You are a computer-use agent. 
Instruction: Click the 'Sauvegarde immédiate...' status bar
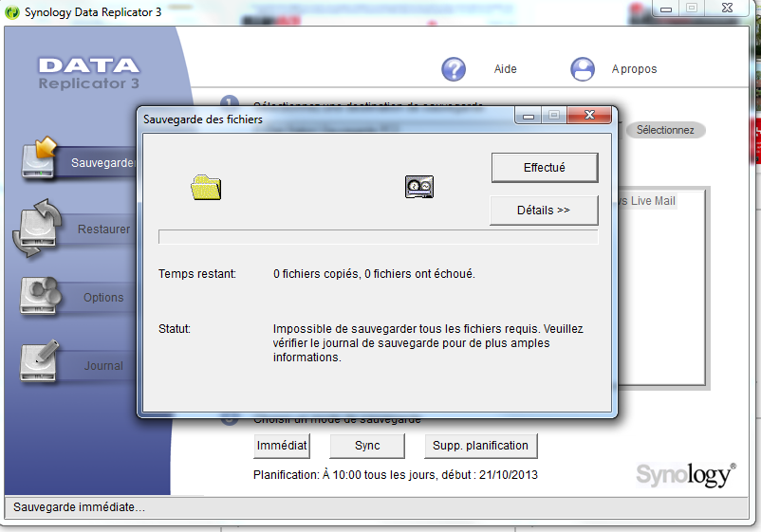(x=376, y=507)
